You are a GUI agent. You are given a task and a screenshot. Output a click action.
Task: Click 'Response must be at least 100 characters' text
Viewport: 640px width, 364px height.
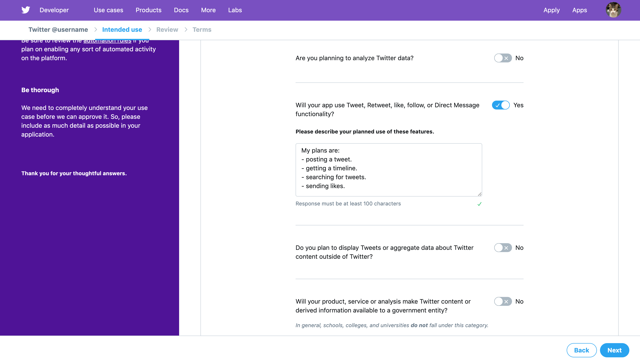(348, 203)
